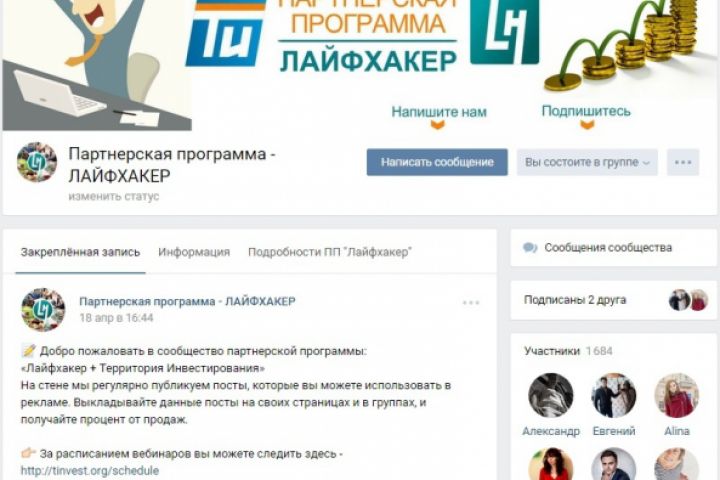Open the tinvest.org/schedule link

pos(90,471)
